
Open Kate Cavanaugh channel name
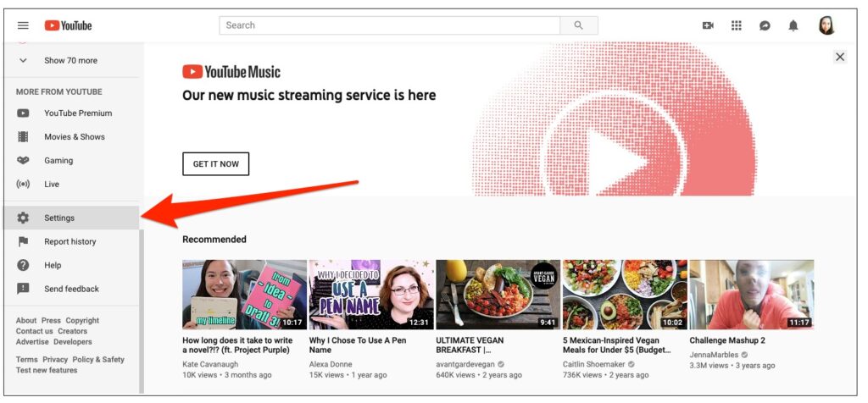pos(210,364)
